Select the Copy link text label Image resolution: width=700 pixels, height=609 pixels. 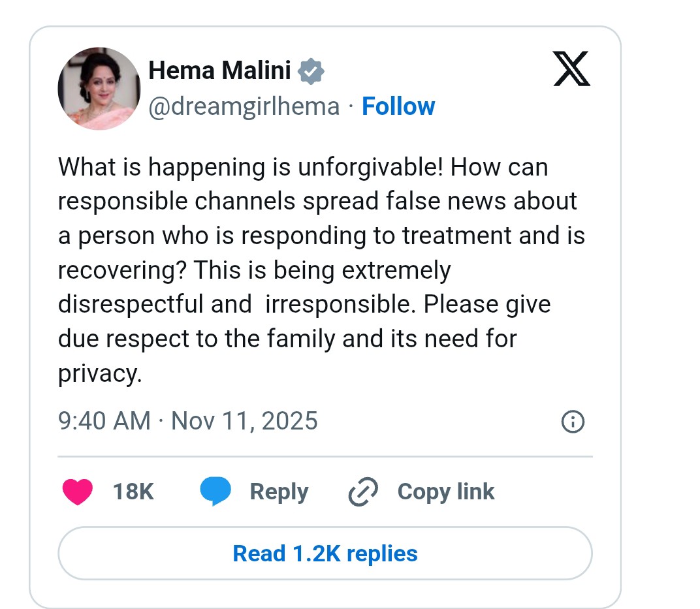click(x=446, y=492)
